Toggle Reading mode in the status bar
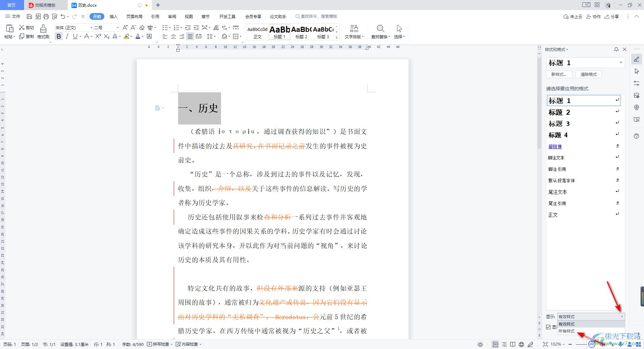The image size is (644, 349). 513,344
